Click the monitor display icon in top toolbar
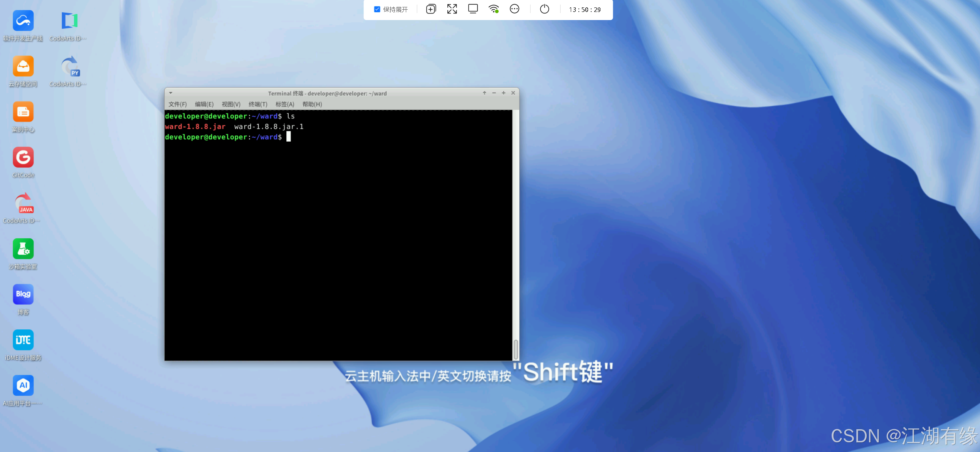The width and height of the screenshot is (980, 452). [x=473, y=9]
